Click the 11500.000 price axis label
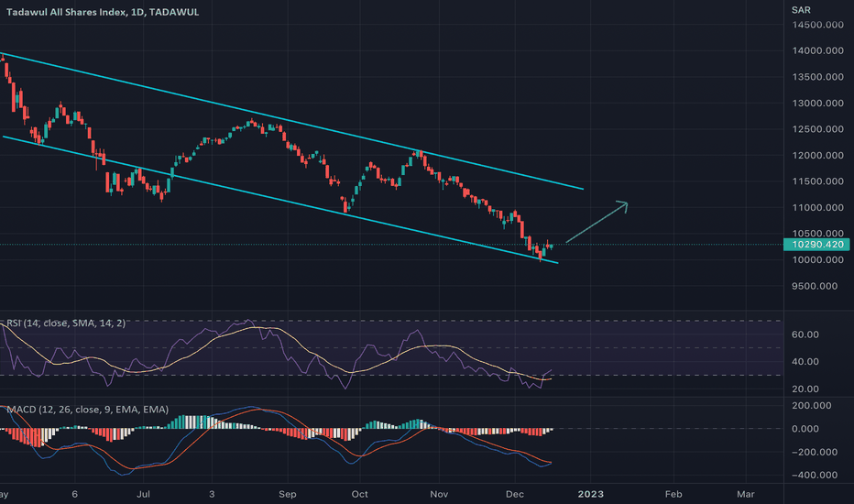 [817, 181]
